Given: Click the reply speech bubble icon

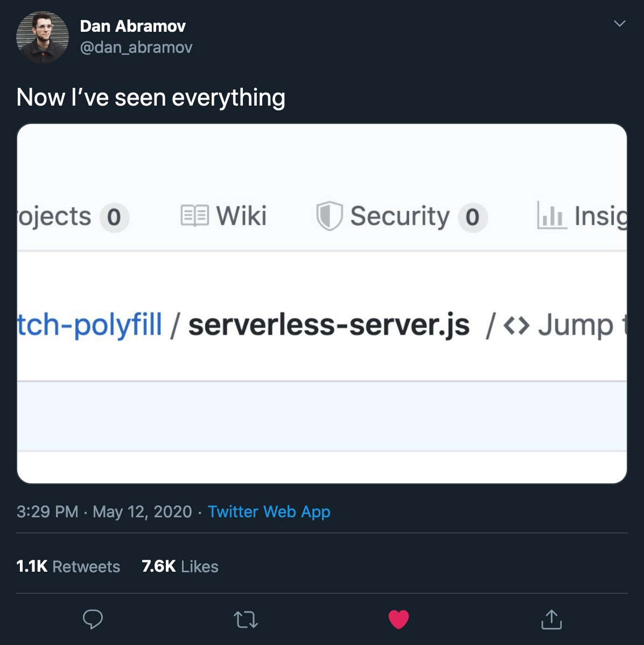Looking at the screenshot, I should [93, 619].
